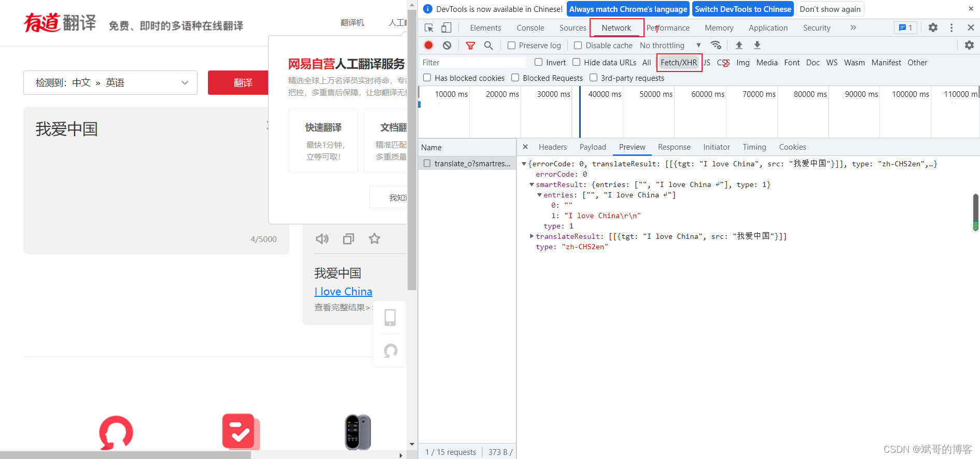Collapse the smartResult node

click(x=531, y=184)
